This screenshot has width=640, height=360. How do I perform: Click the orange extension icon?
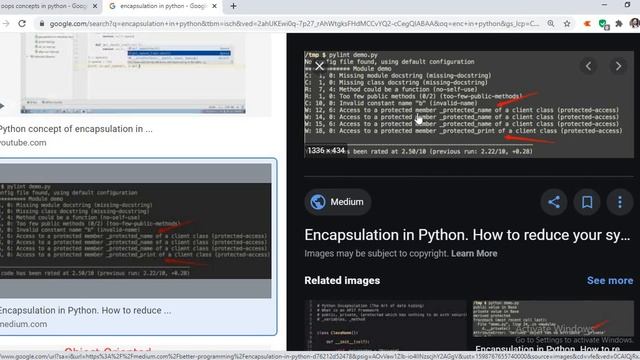587,24
